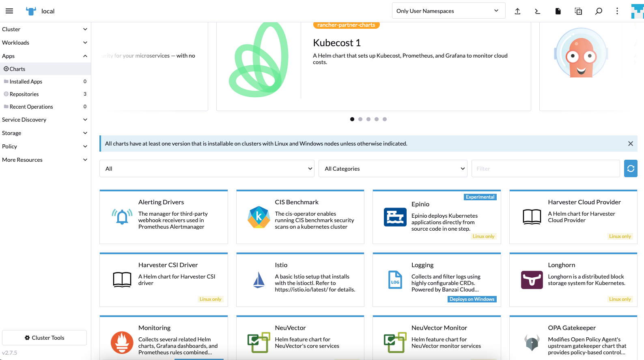Click the astronaut mascot carousel image

[x=581, y=53]
